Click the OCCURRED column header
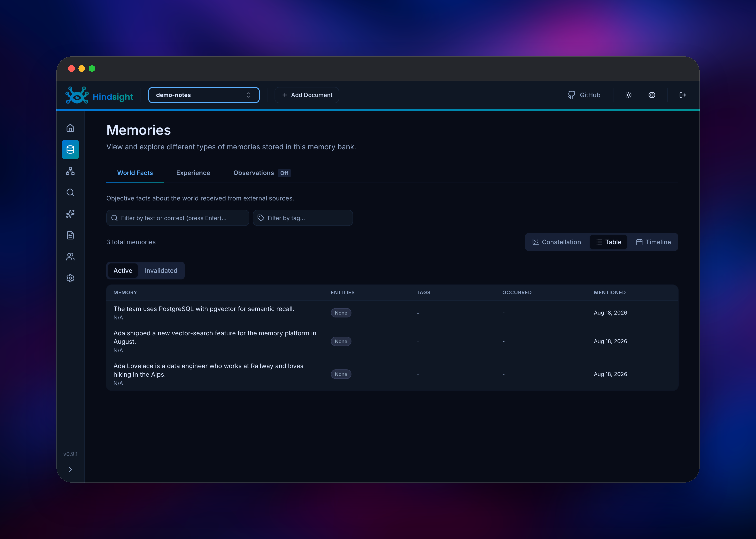The width and height of the screenshot is (756, 539). point(517,293)
